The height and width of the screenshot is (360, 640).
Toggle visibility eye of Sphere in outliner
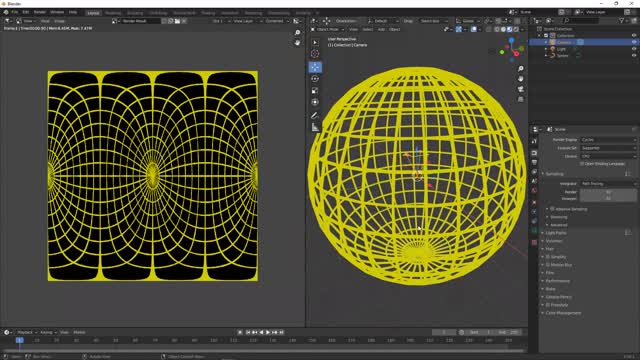click(x=634, y=56)
